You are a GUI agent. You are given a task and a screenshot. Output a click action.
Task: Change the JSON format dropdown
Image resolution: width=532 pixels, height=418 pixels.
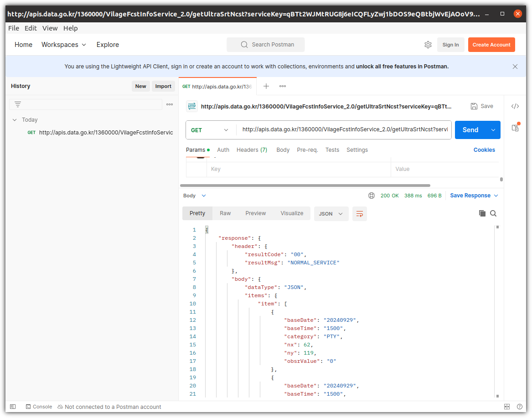pos(331,214)
